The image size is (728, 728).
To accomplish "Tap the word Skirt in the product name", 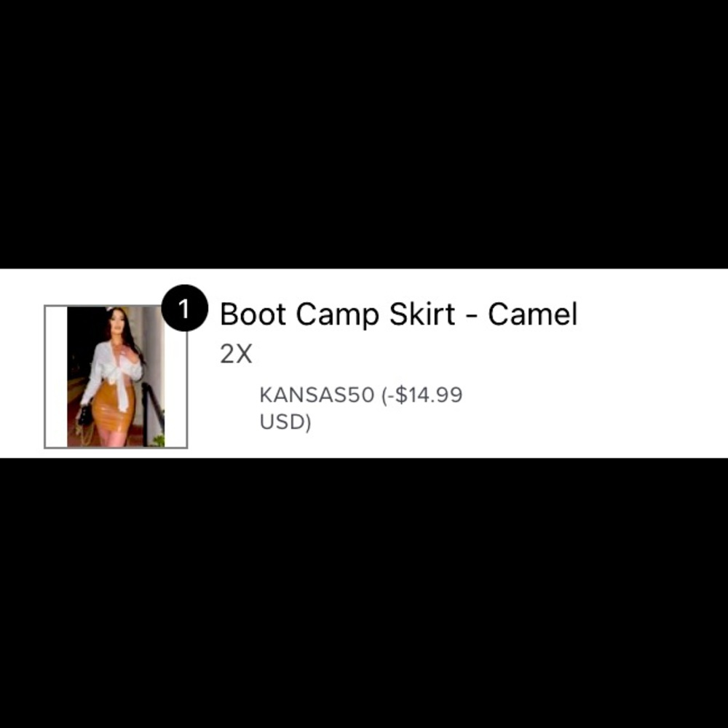I will (422, 314).
